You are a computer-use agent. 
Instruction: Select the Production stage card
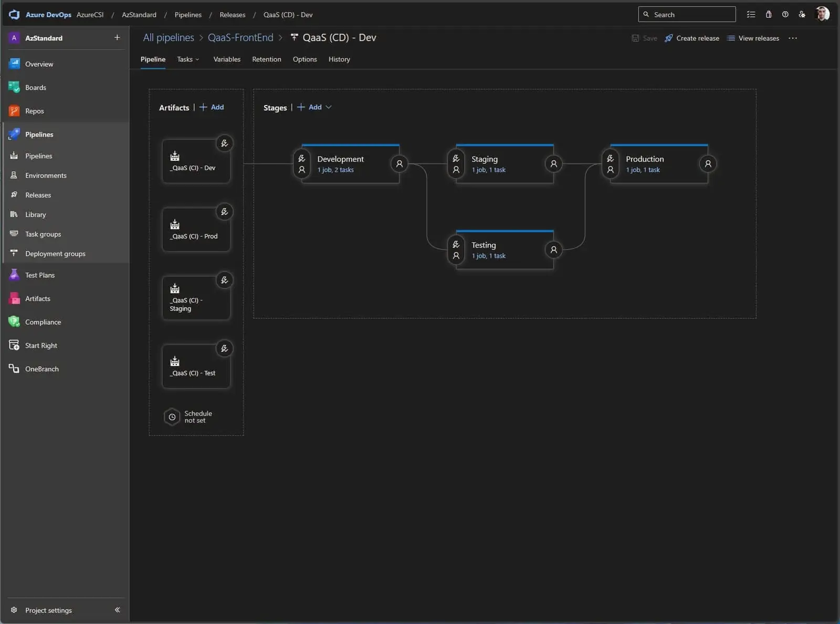(x=659, y=164)
